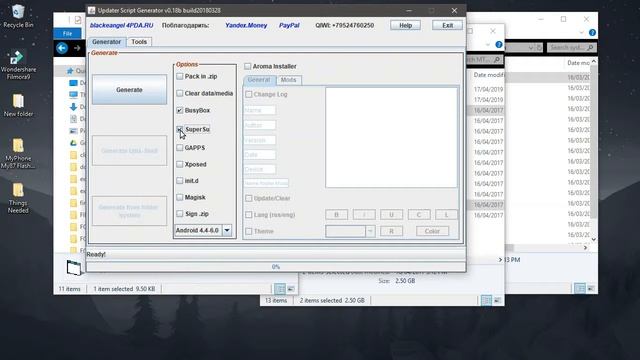This screenshot has width=640, height=360.
Task: Click the 13 items status text
Action: (276, 300)
